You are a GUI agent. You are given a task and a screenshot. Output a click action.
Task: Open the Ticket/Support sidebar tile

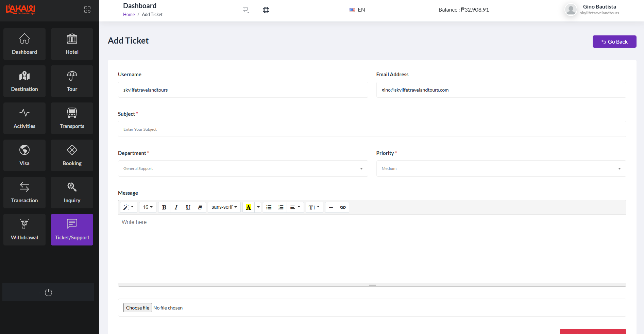tap(72, 230)
